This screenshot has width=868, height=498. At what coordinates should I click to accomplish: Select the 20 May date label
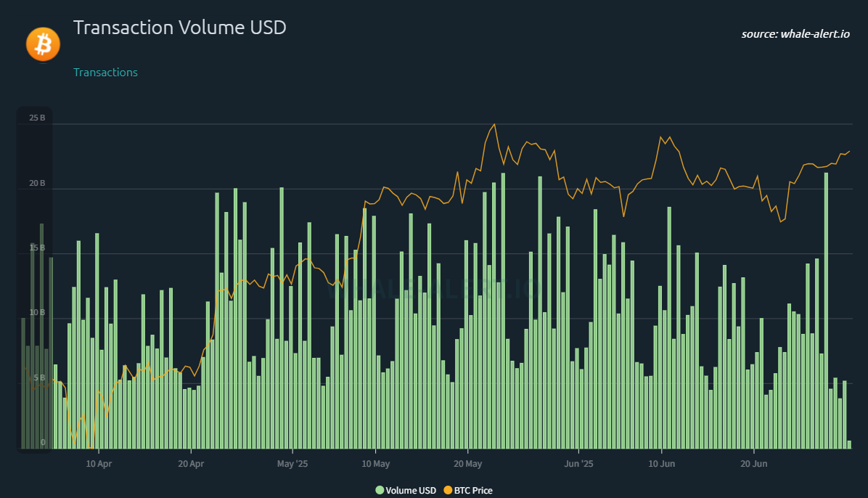pos(468,463)
